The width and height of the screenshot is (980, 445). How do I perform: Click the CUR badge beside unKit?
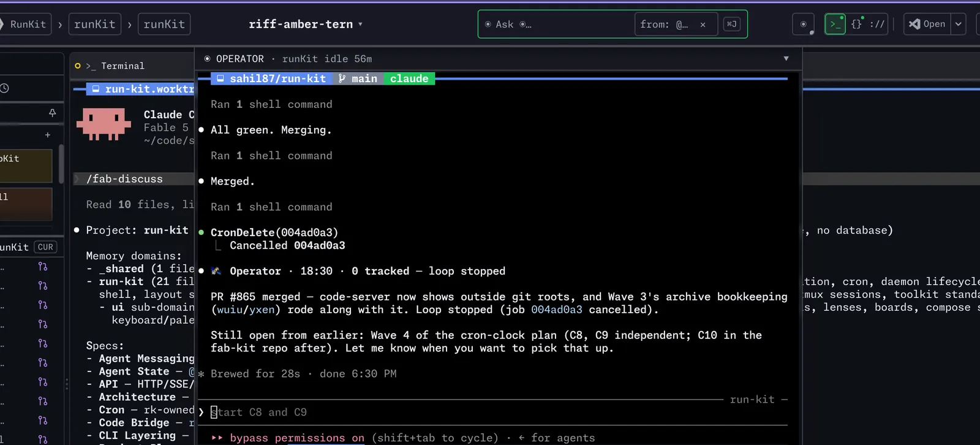[45, 247]
